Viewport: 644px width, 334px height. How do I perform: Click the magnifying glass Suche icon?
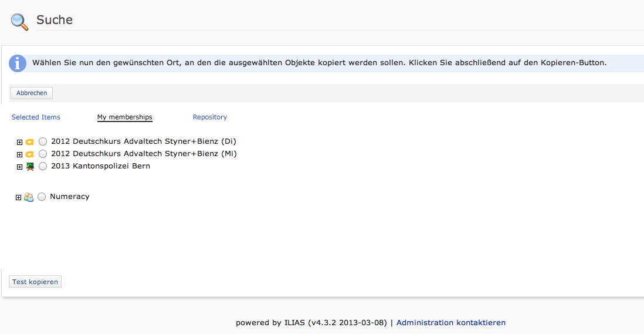(x=19, y=21)
